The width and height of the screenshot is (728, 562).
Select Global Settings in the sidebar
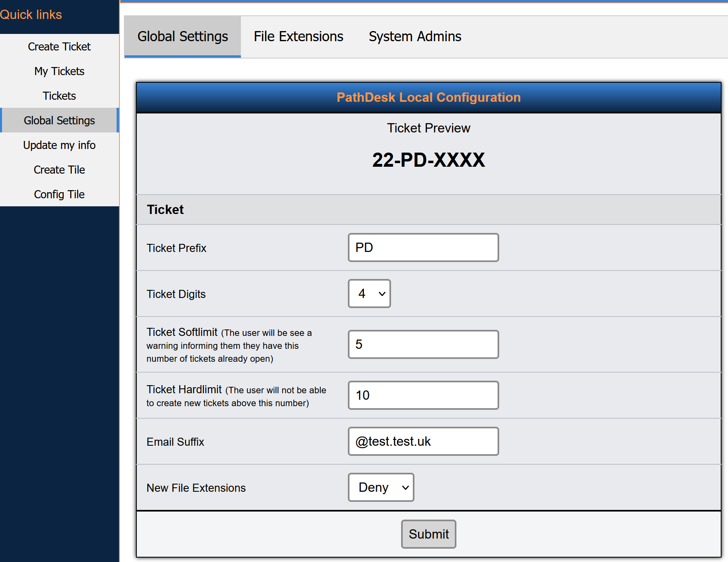pyautogui.click(x=59, y=121)
